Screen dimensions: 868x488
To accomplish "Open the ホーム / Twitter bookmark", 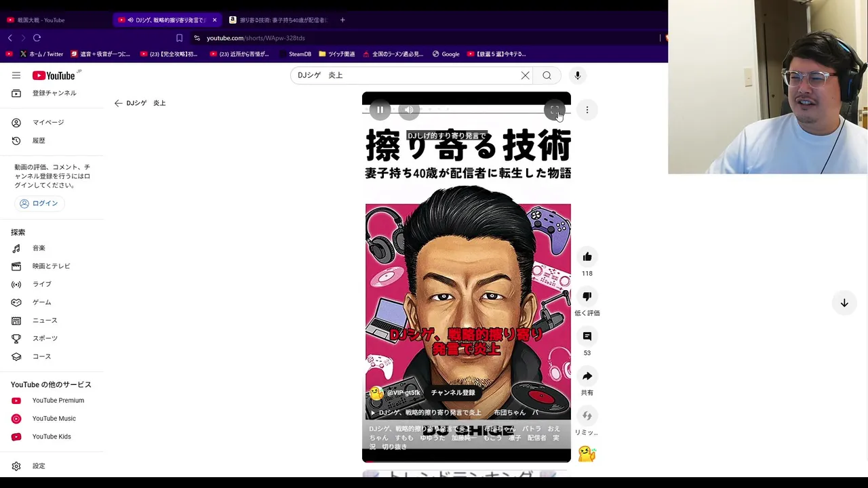I will (41, 54).
